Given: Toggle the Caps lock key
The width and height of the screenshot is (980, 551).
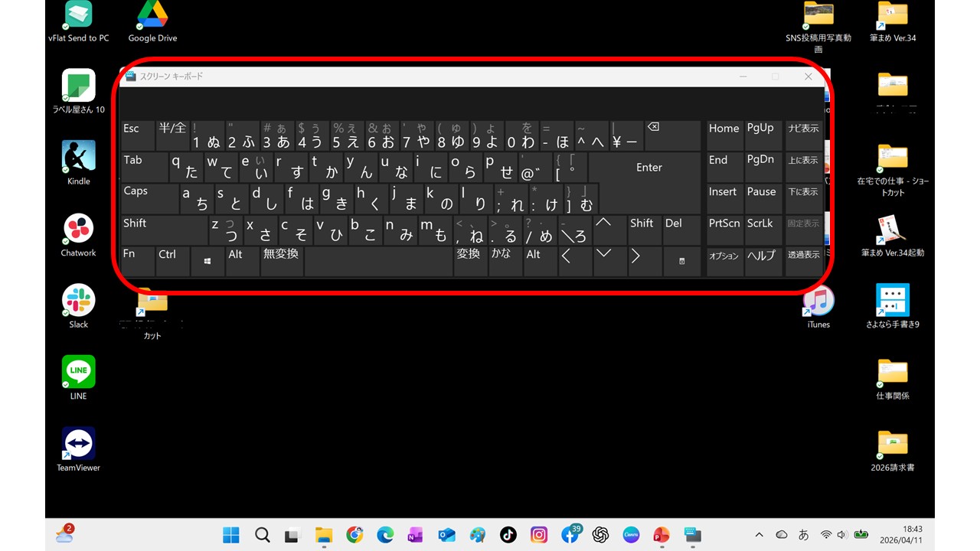Looking at the screenshot, I should click(x=149, y=198).
